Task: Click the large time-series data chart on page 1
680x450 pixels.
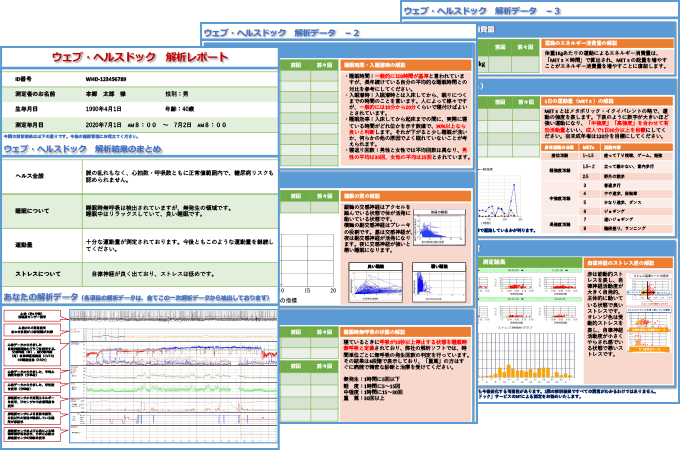Action: coord(176,375)
